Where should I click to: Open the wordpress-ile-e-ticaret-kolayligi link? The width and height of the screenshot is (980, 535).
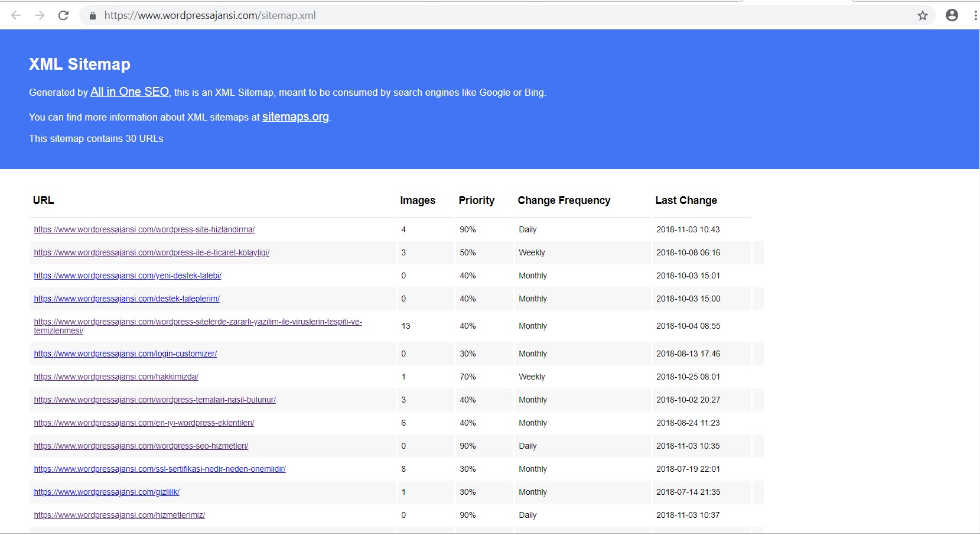pyautogui.click(x=152, y=252)
